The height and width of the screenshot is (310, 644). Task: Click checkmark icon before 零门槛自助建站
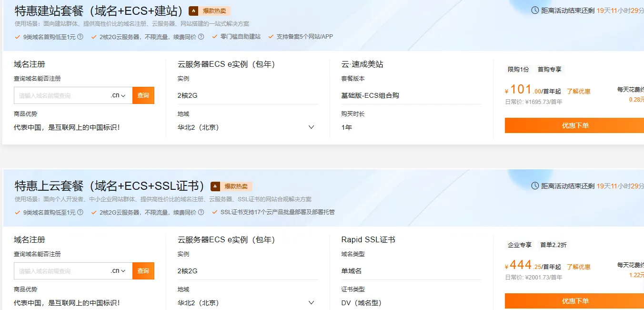pyautogui.click(x=215, y=36)
